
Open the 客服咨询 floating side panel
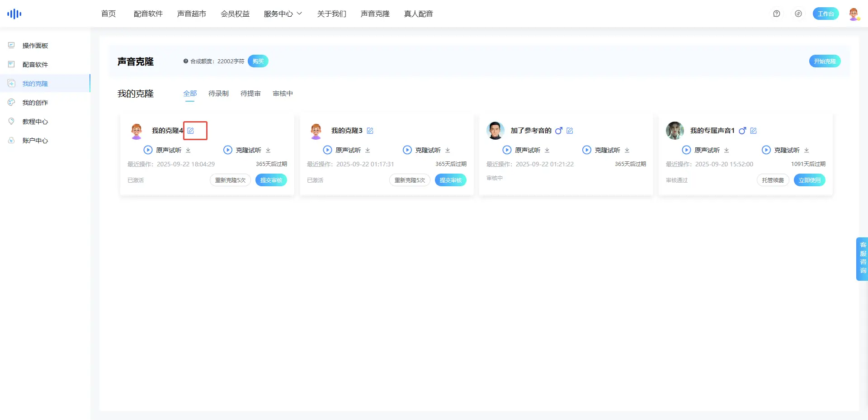[x=863, y=259]
